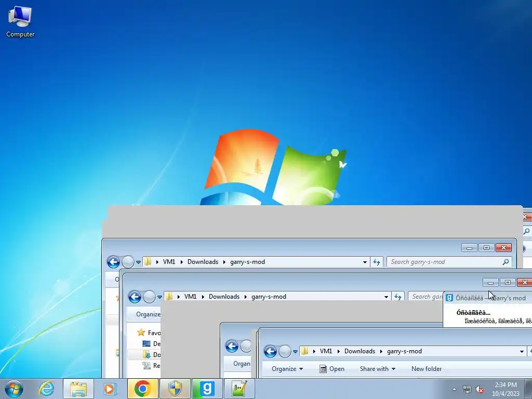Click garry-s-mod breadcrumb in front Explorer window
Screen dimensions: 532x399
[x=404, y=351]
